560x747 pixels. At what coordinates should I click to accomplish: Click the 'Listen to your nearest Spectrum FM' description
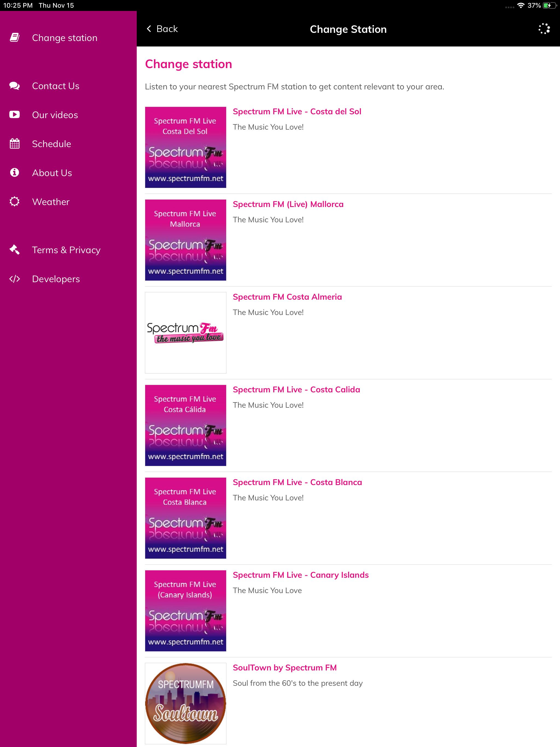point(294,87)
